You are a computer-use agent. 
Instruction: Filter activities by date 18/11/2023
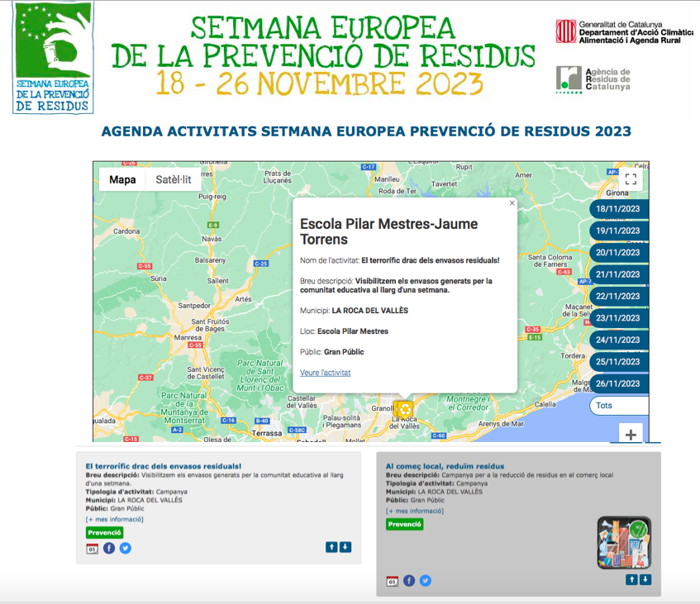[618, 210]
